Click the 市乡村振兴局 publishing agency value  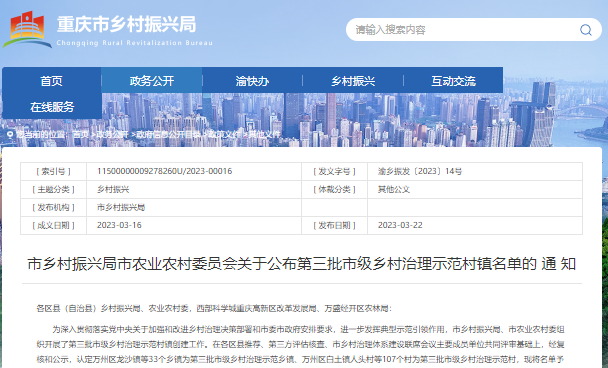pyautogui.click(x=121, y=207)
